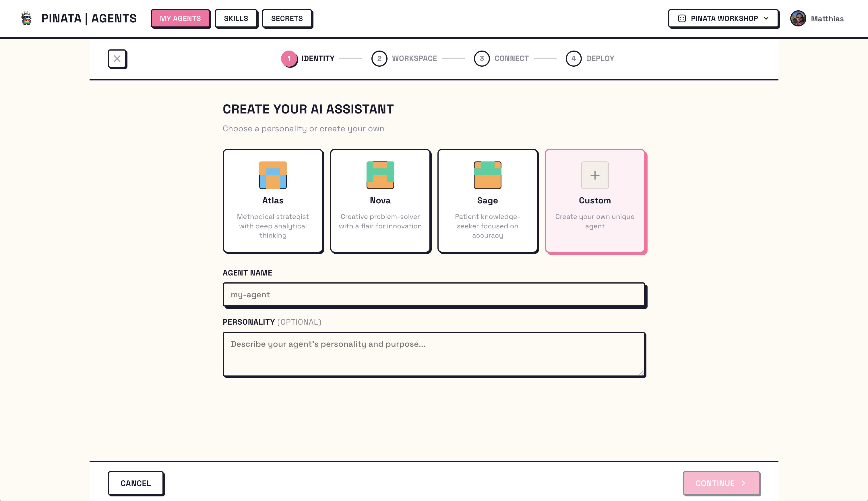Expand workspace selector chevron arrow
This screenshot has height=501, width=868.
766,18
